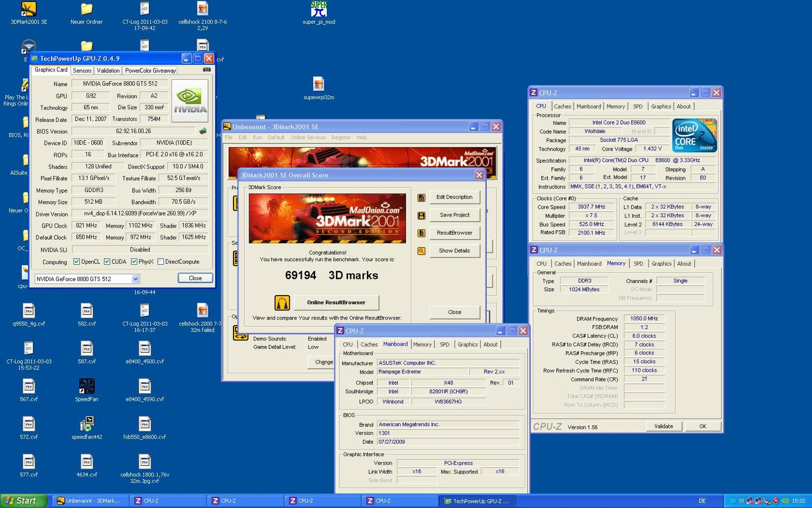The image size is (812, 508).
Task: Open the Neuer Ordner folder icon
Action: (87, 9)
